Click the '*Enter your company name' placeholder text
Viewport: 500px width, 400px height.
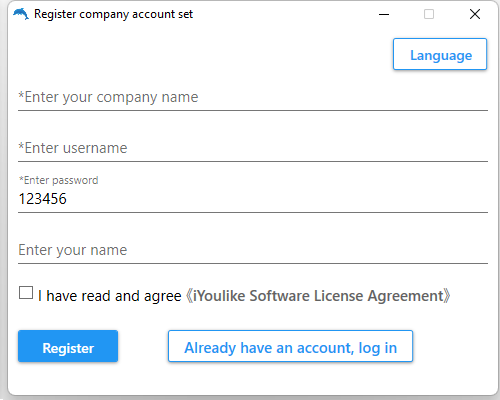point(108,97)
